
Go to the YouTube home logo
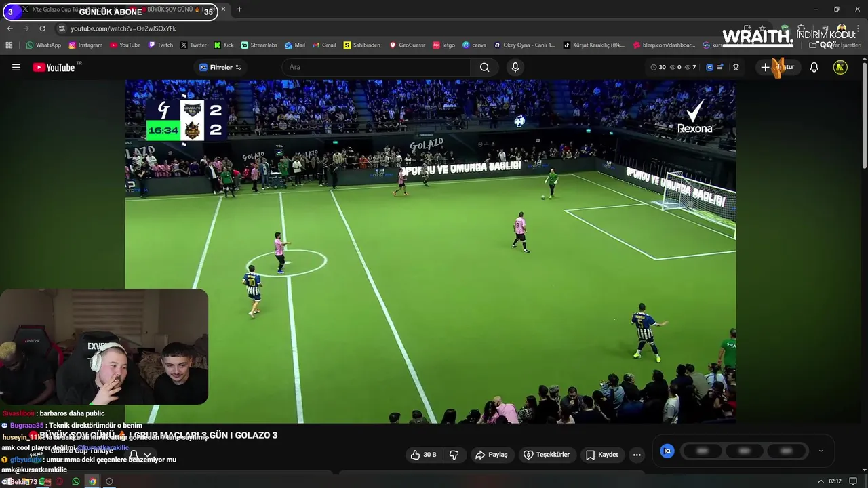54,67
